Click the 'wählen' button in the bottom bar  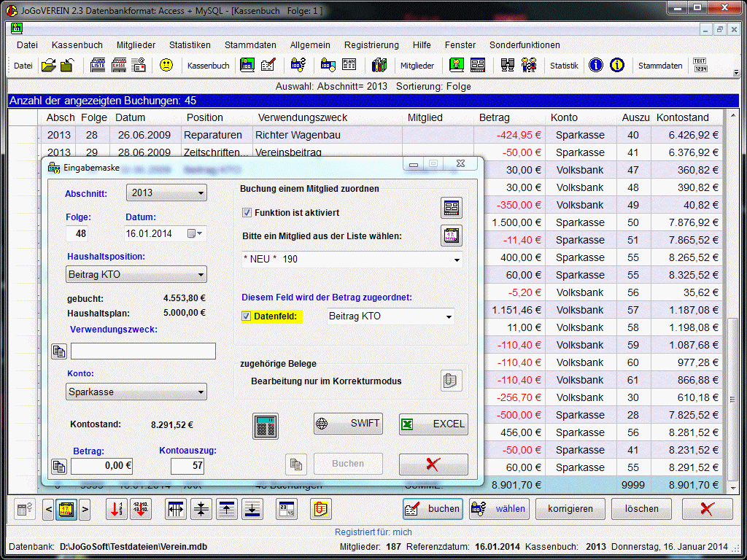(x=499, y=509)
